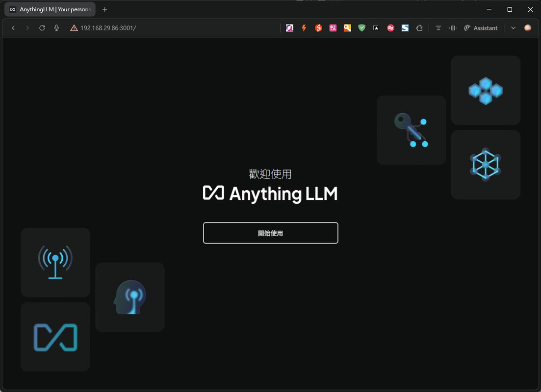Click the 開始使用 get started button
Screen dimensions: 541x392
click(271, 233)
